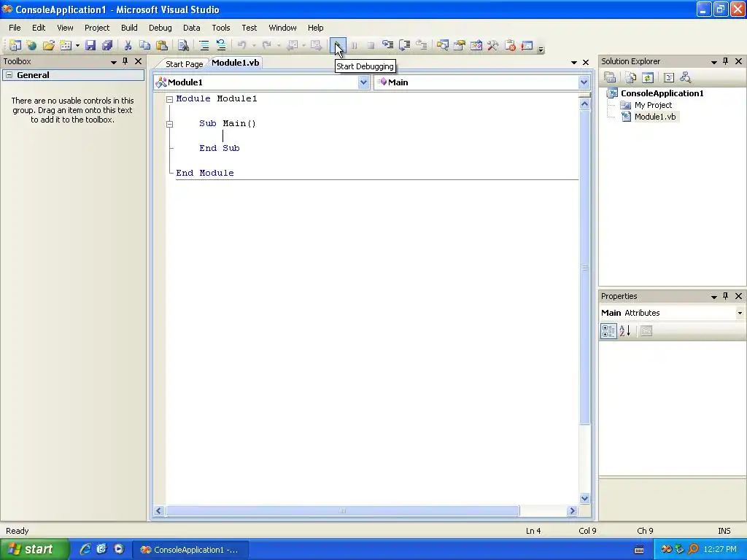Open the Module1 class name dropdown
747x560 pixels.
(363, 82)
